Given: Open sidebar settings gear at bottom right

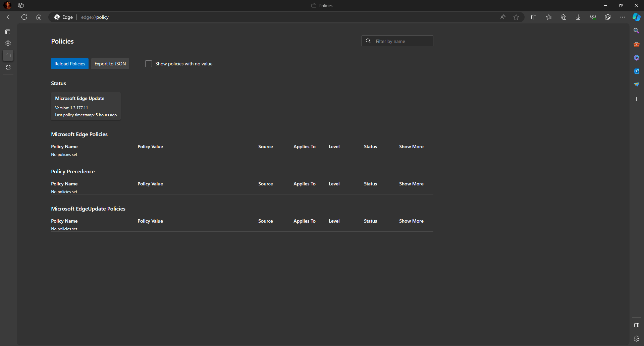Looking at the screenshot, I should click(x=636, y=339).
